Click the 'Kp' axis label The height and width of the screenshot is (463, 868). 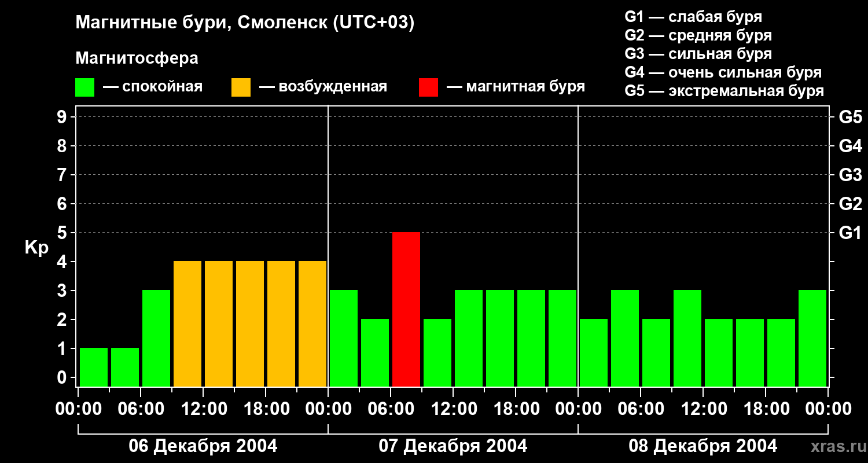(36, 248)
